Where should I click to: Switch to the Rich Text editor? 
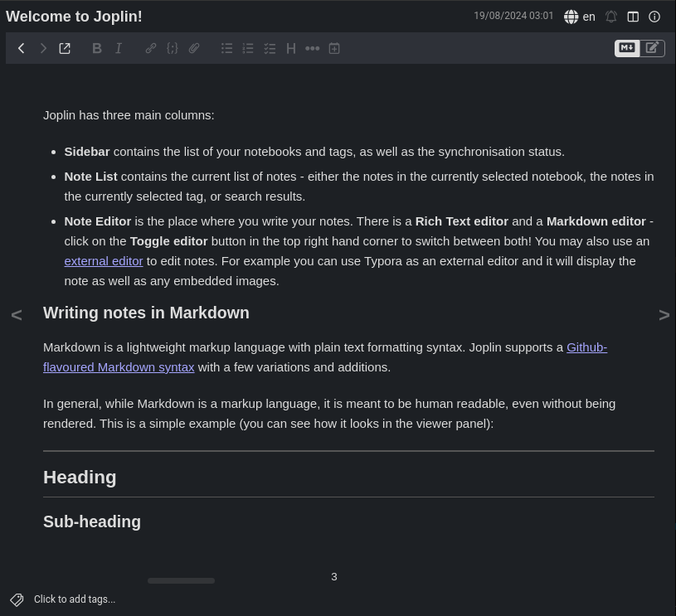pos(652,48)
